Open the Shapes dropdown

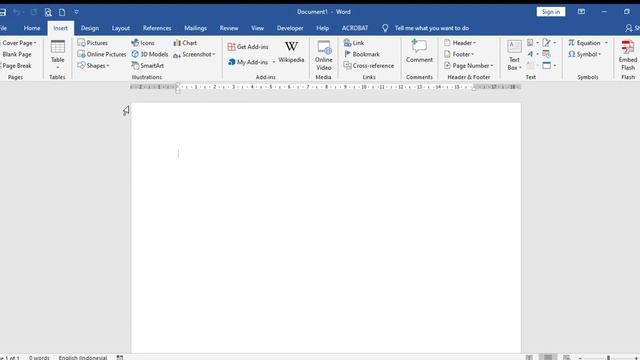pyautogui.click(x=93, y=66)
